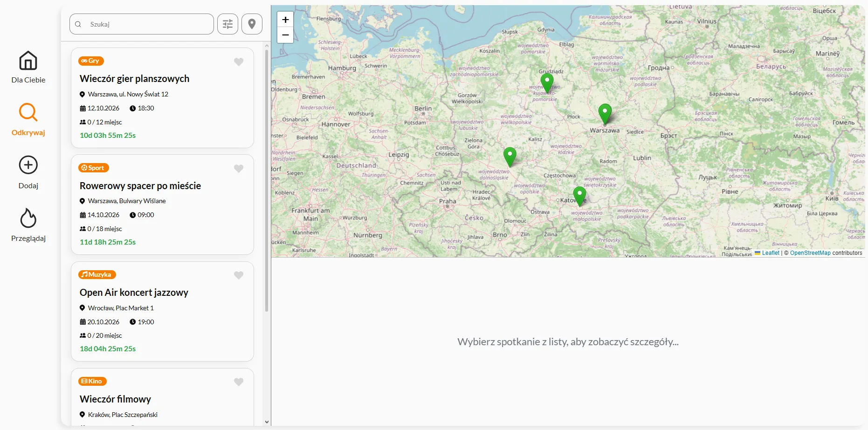Click the Muzyka category badge
The height and width of the screenshot is (430, 868).
97,274
